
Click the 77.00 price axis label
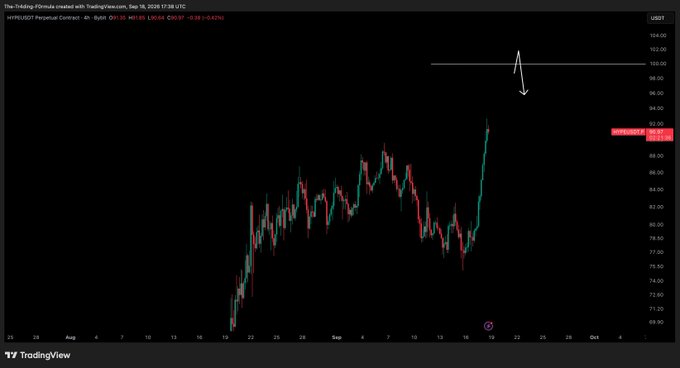tap(657, 252)
